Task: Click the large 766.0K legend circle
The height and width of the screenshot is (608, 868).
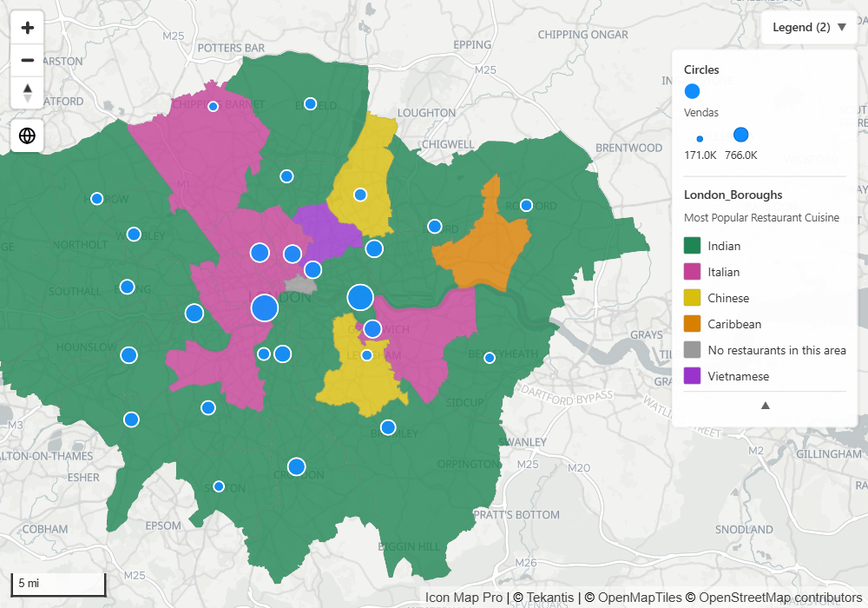Action: click(740, 135)
